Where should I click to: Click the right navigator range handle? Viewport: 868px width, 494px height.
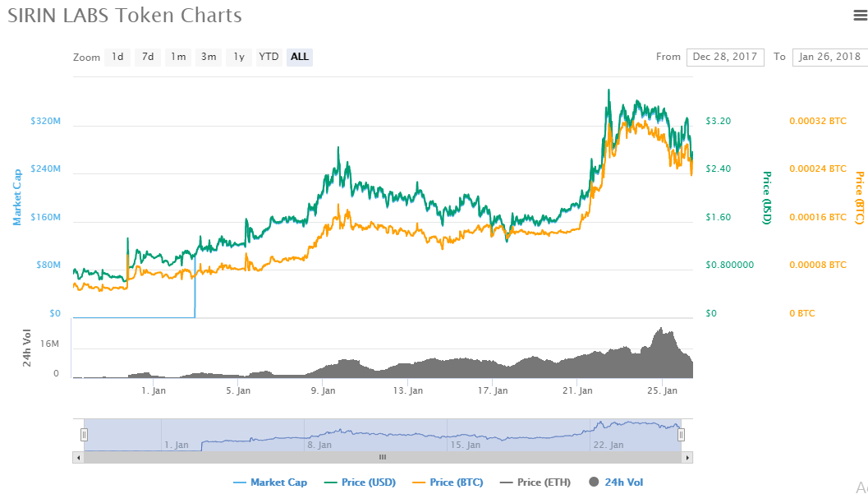(x=681, y=435)
